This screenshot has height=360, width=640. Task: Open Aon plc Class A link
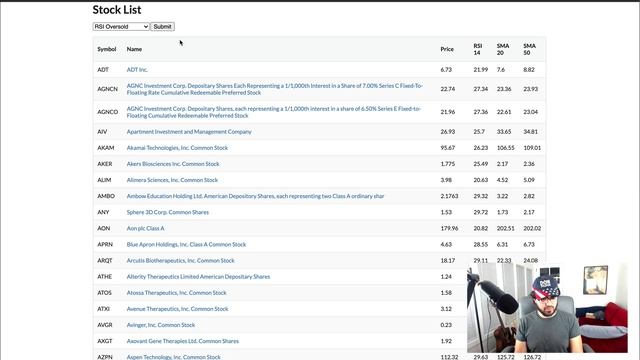145,228
